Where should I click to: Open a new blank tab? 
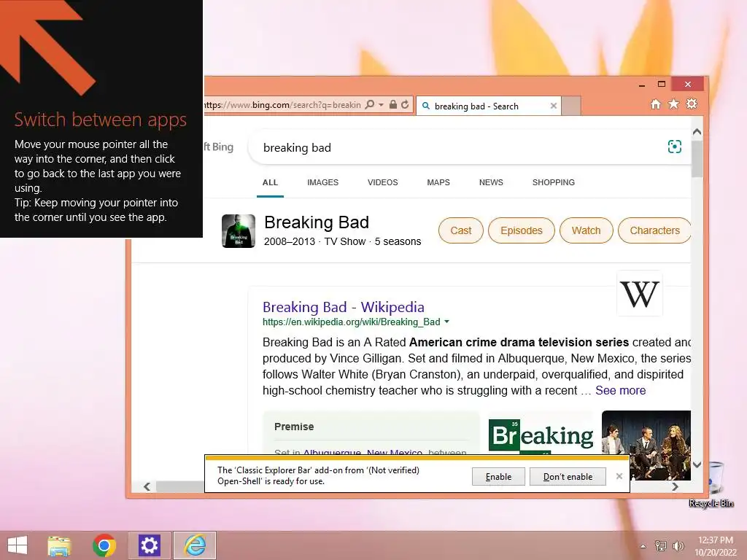pyautogui.click(x=571, y=106)
